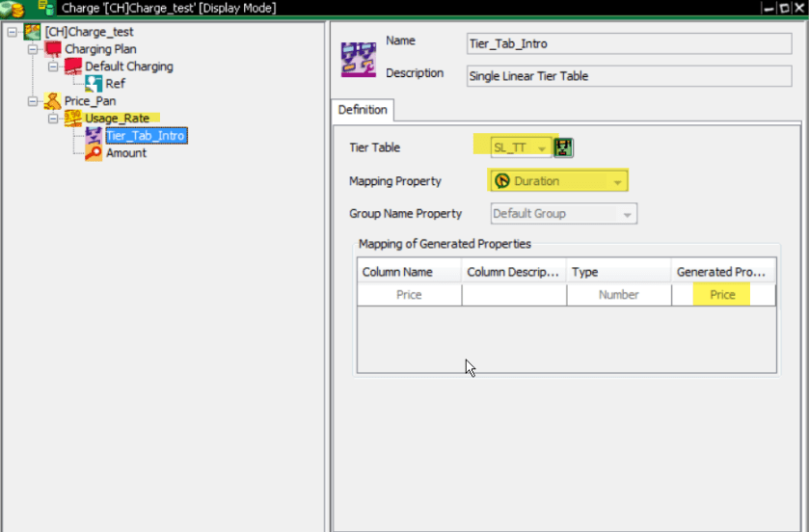Click the empty Column Description cell in Price row
This screenshot has height=532, width=809.
coord(514,295)
